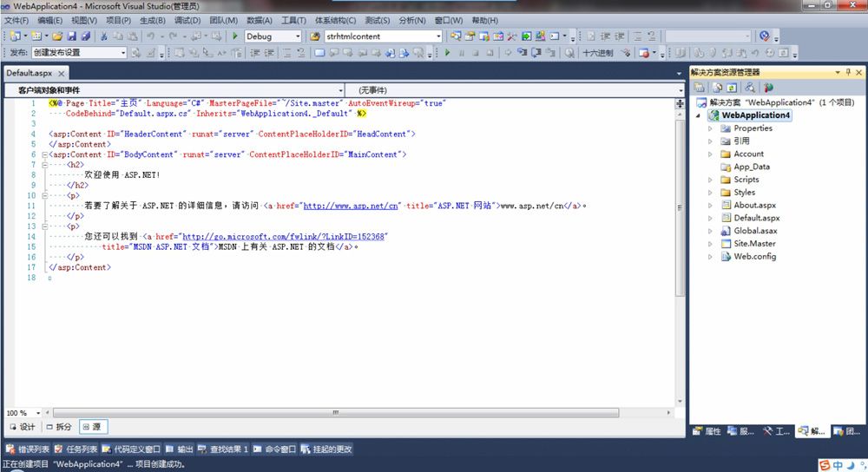Open the 客户端对象和事件 dropdown
Screen dimensions: 868x472
340,90
